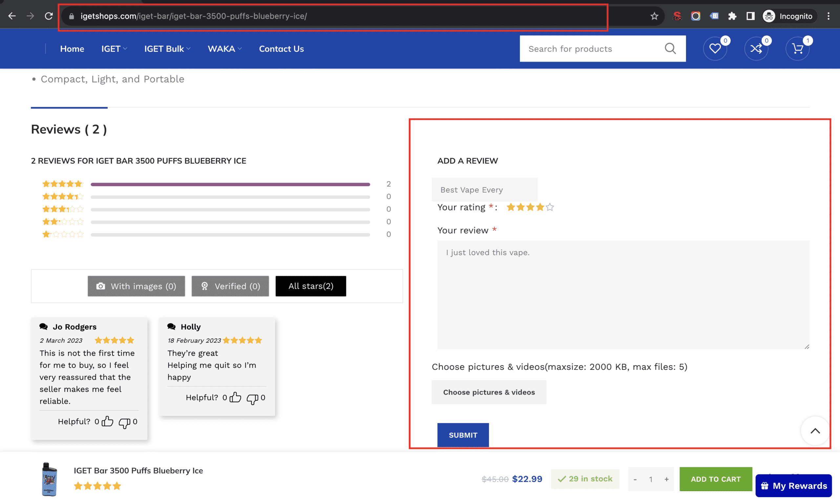Click the SUBMIT review button
This screenshot has width=840, height=504.
(x=463, y=435)
